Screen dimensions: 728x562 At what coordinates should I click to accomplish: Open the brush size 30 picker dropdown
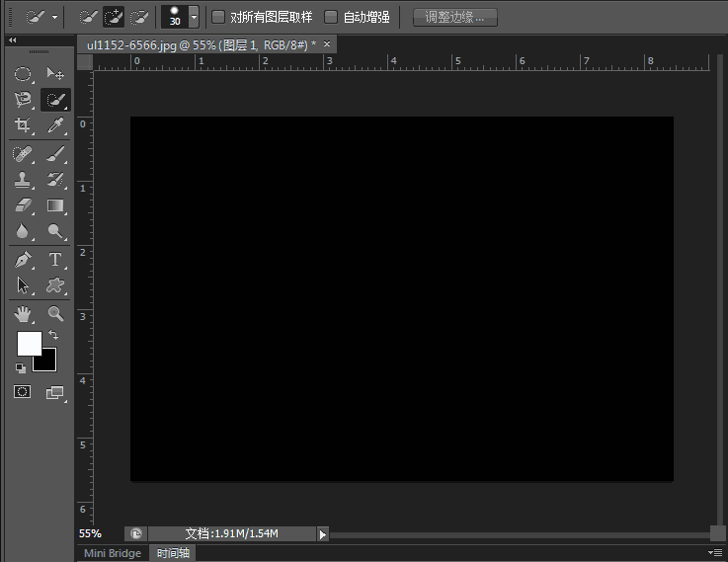(x=194, y=17)
